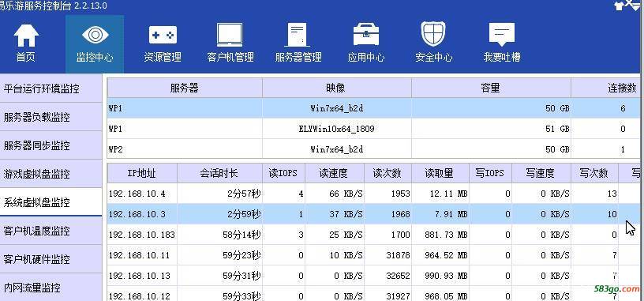Click read amount 881.73 MB cell
This screenshot has height=301, width=644.
pos(440,235)
